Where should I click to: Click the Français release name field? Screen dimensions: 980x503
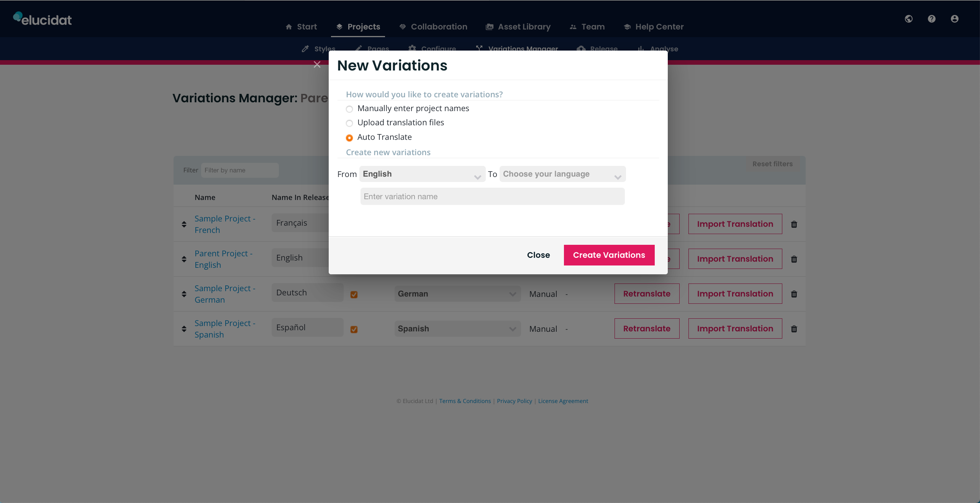(300, 223)
